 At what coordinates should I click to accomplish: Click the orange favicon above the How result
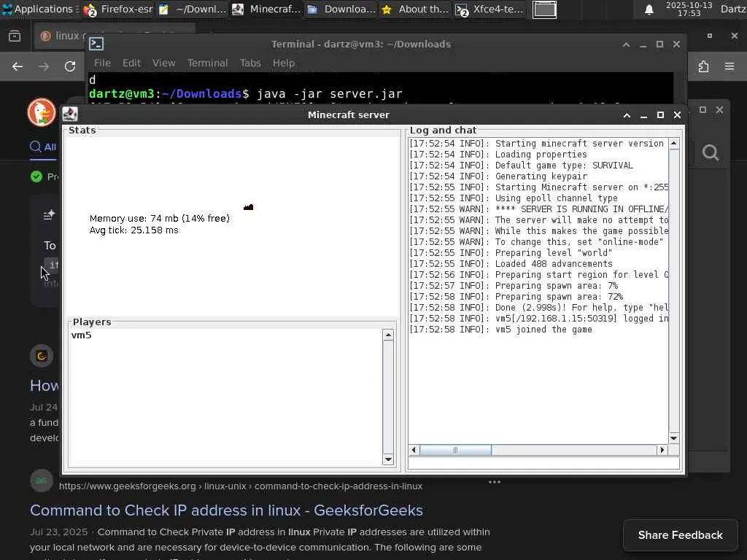tap(42, 356)
